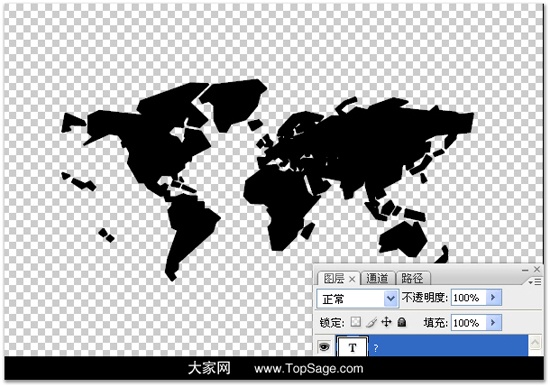Viewport: 550px width, 387px height.
Task: Click the www.TopSage.com link
Action: pos(309,369)
